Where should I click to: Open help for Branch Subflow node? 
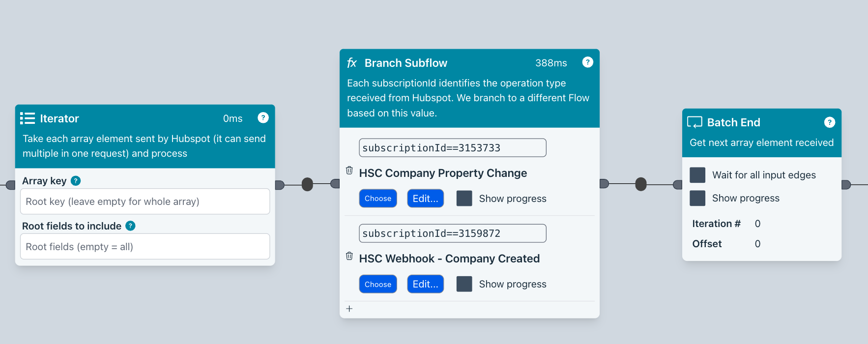(x=587, y=62)
